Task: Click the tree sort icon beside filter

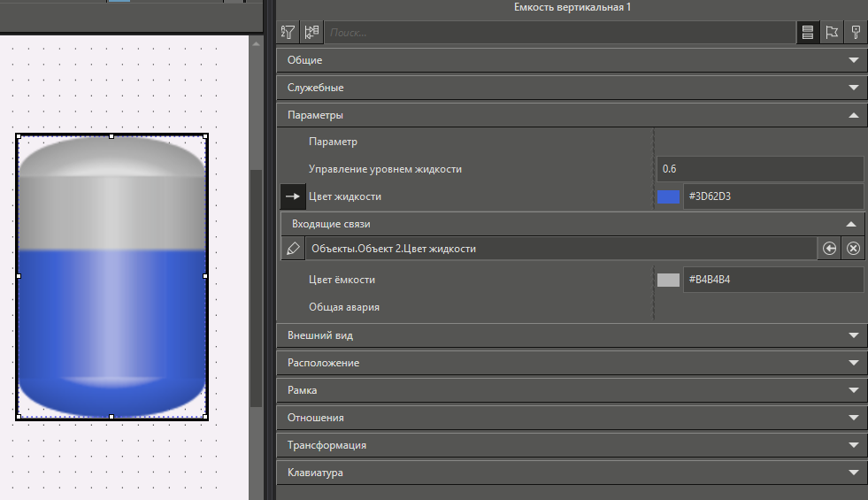Action: click(311, 32)
